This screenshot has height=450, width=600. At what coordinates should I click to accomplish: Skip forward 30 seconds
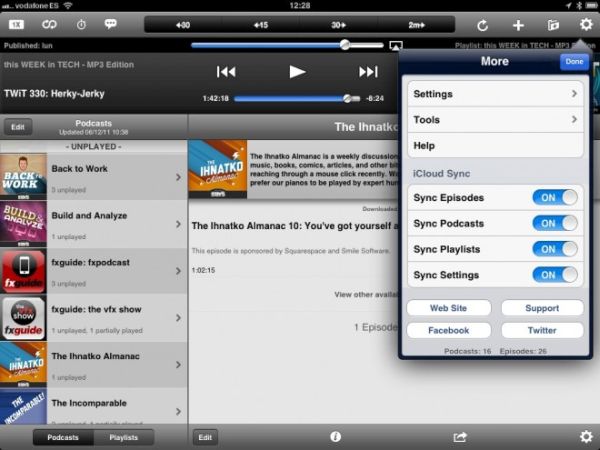pos(339,25)
